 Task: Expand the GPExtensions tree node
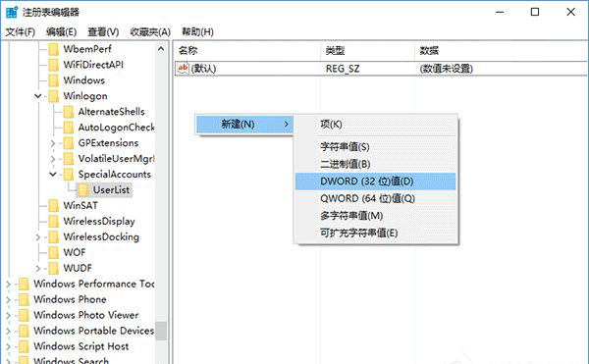[x=53, y=143]
